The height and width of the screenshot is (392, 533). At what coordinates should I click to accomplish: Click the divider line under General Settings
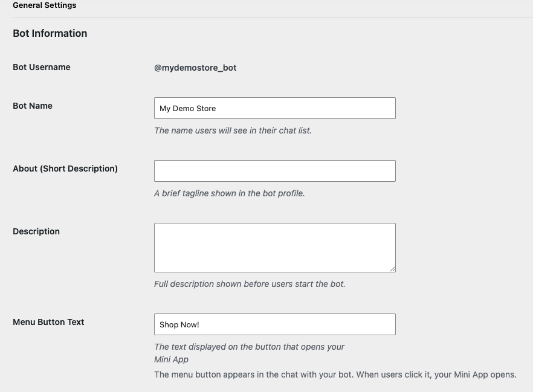click(x=272, y=18)
